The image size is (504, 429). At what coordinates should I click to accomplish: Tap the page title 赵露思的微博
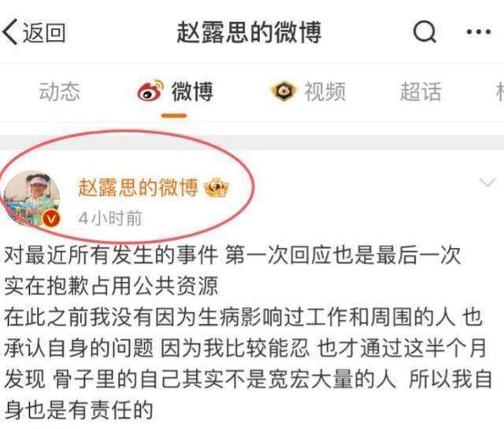(x=249, y=32)
